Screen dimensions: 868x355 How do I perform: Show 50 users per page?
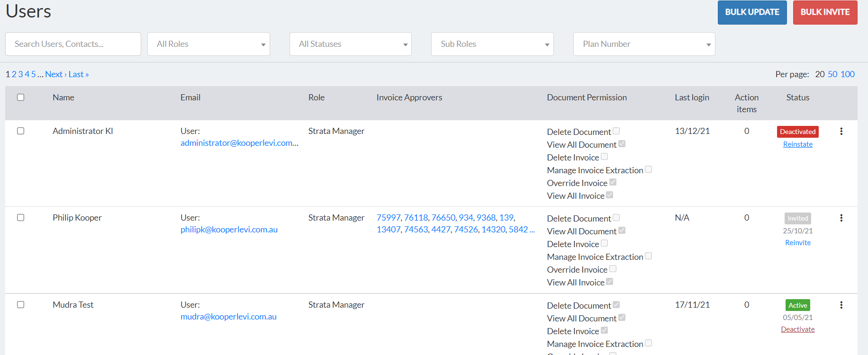pyautogui.click(x=832, y=74)
